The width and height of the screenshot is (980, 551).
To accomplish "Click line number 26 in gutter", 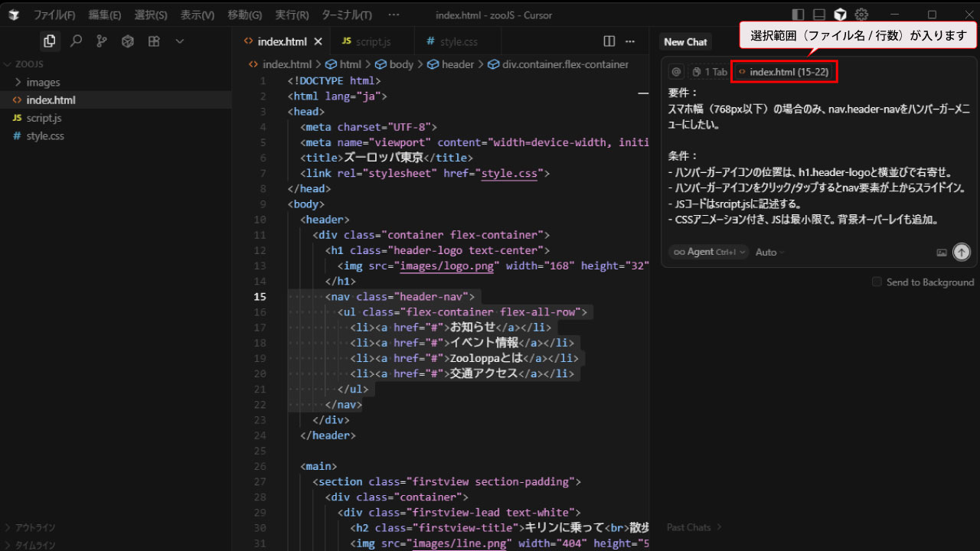I will [260, 466].
